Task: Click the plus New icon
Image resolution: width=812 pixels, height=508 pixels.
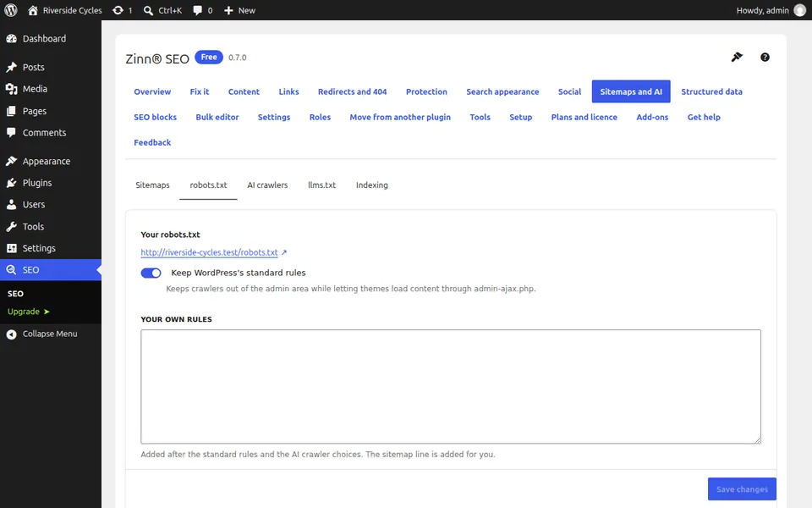Action: [228, 10]
